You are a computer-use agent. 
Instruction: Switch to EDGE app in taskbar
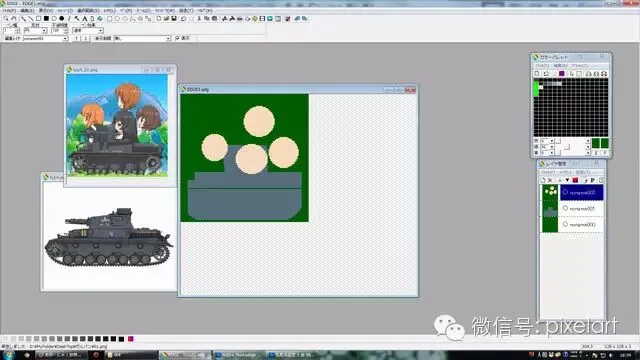(x=184, y=355)
